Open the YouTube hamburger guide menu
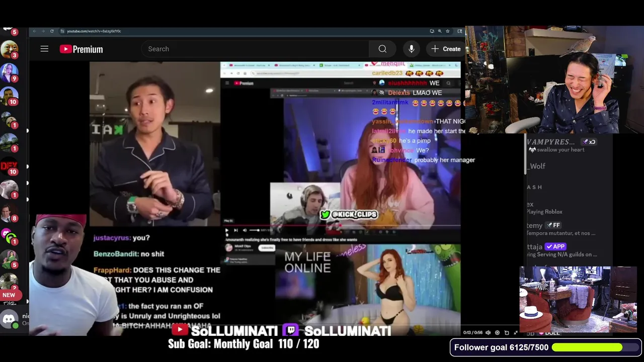 44,49
